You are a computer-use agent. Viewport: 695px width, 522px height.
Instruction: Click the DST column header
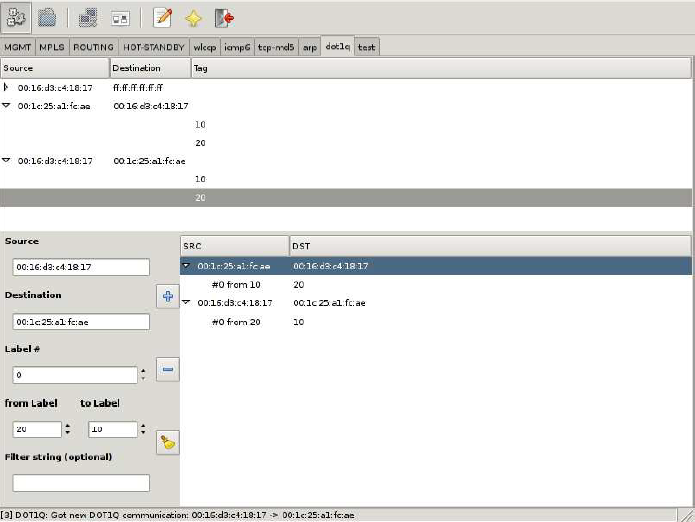point(490,246)
